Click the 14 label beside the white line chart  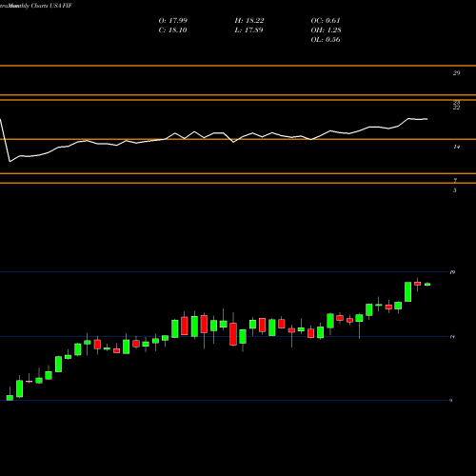456,147
